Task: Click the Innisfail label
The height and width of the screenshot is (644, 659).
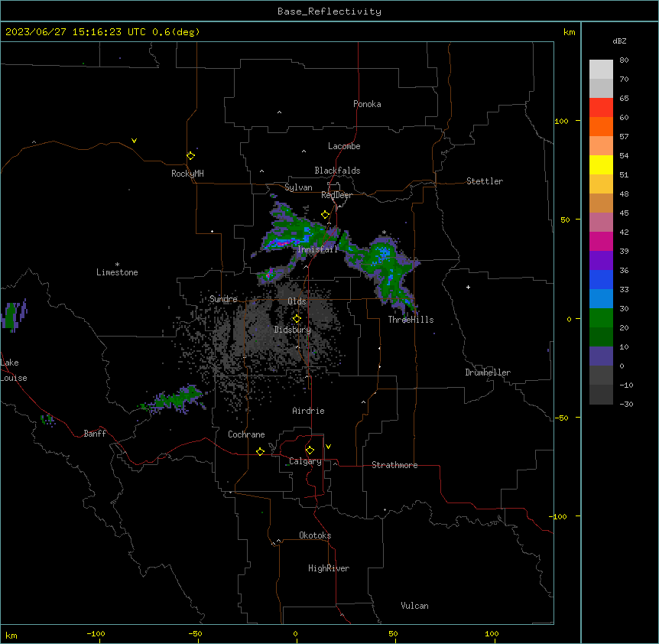Action: coord(317,249)
